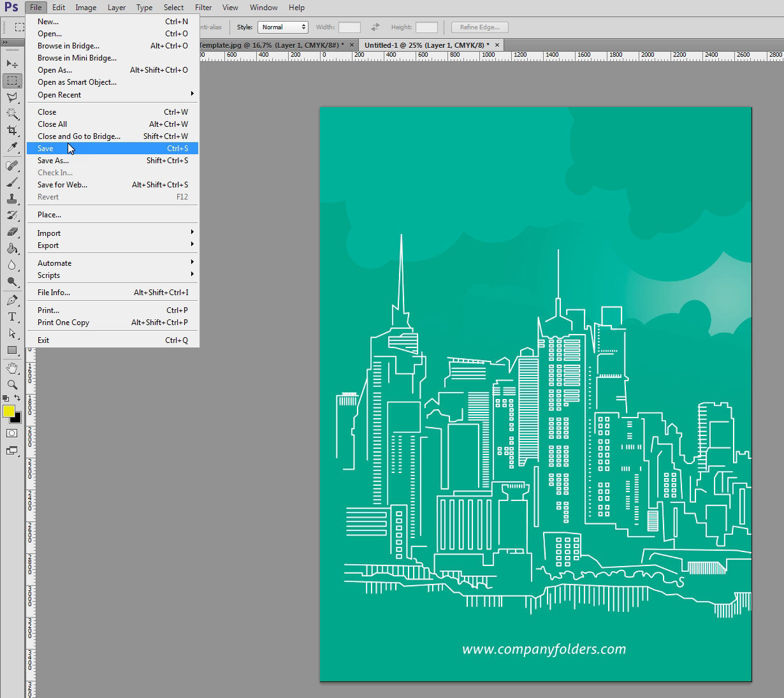The height and width of the screenshot is (698, 784).
Task: Select the Zoom tool
Action: pos(12,385)
